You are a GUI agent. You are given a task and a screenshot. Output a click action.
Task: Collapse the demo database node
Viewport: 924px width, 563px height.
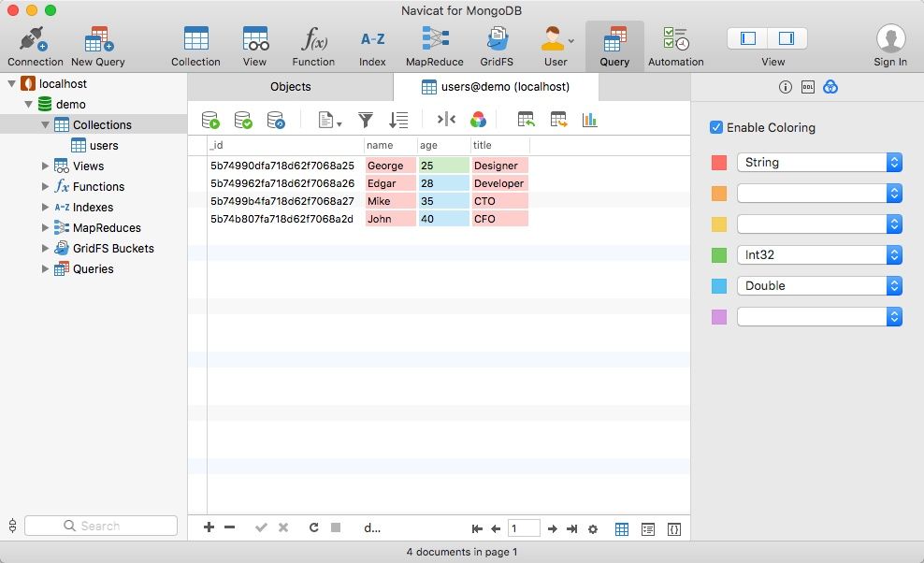pos(28,105)
